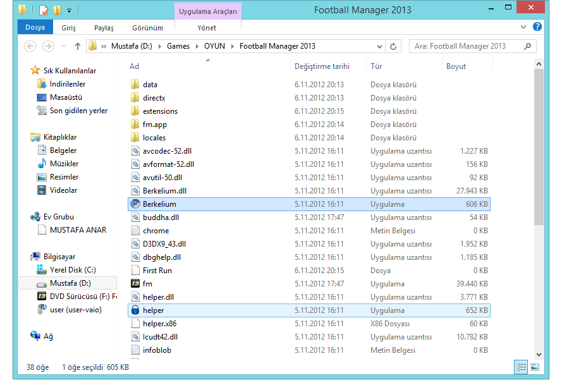Click the Uygulama Araçları contextual tab
Image resolution: width=562 pixels, height=392 pixels.
tap(208, 11)
